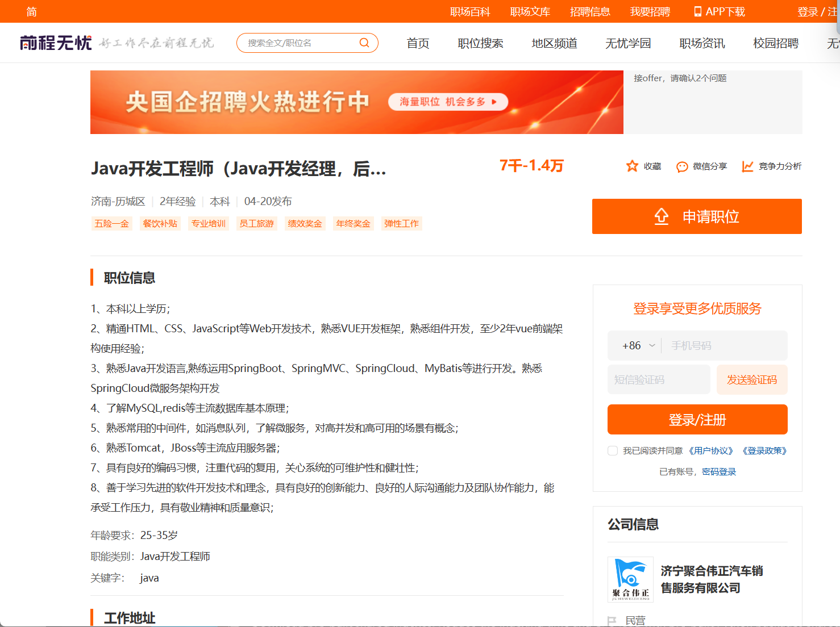This screenshot has width=840, height=627.
Task: Open WeChat share via the chat bubble icon
Action: pyautogui.click(x=681, y=166)
